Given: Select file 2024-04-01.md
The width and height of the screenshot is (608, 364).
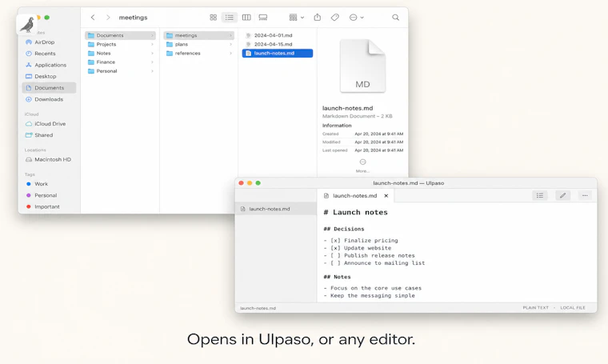Looking at the screenshot, I should pyautogui.click(x=278, y=35).
